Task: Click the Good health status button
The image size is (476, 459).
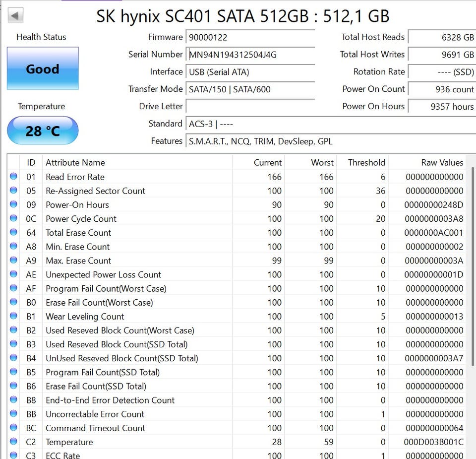Action: pyautogui.click(x=43, y=68)
